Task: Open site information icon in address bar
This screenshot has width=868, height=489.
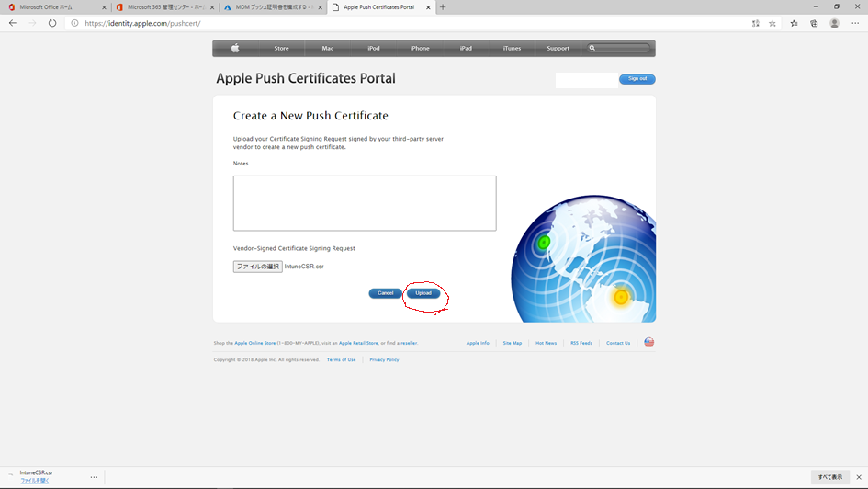Action: pyautogui.click(x=74, y=23)
